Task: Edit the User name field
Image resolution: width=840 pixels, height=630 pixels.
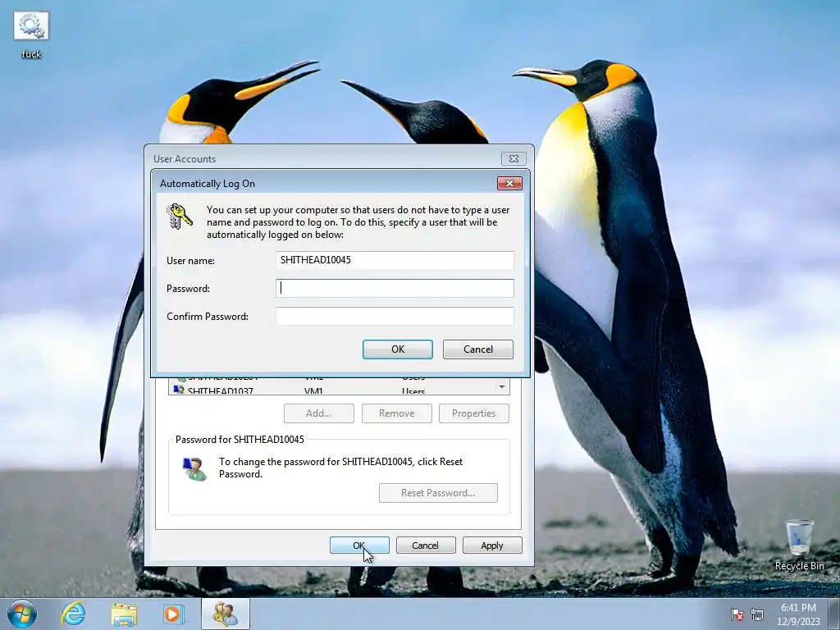Action: [395, 260]
